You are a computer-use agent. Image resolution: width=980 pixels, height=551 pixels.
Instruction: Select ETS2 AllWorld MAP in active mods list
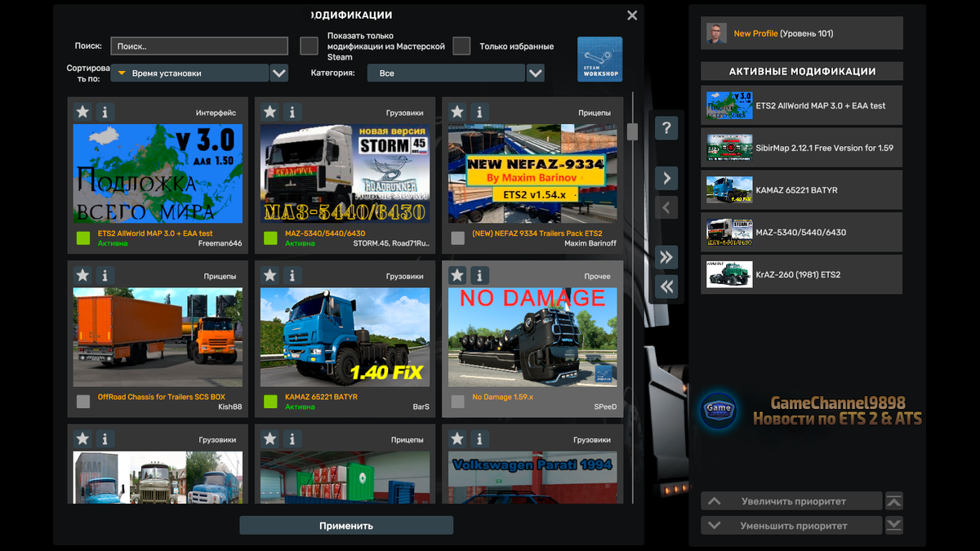click(802, 105)
